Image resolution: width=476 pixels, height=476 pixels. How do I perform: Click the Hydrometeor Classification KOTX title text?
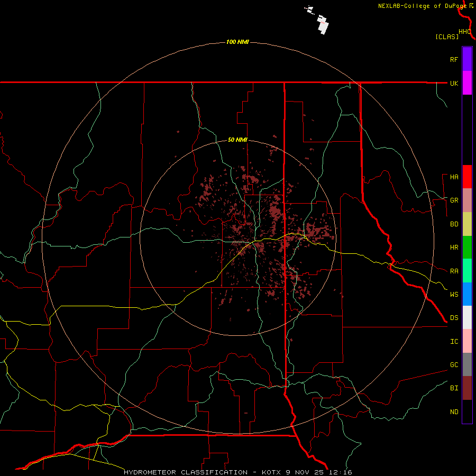237,472
